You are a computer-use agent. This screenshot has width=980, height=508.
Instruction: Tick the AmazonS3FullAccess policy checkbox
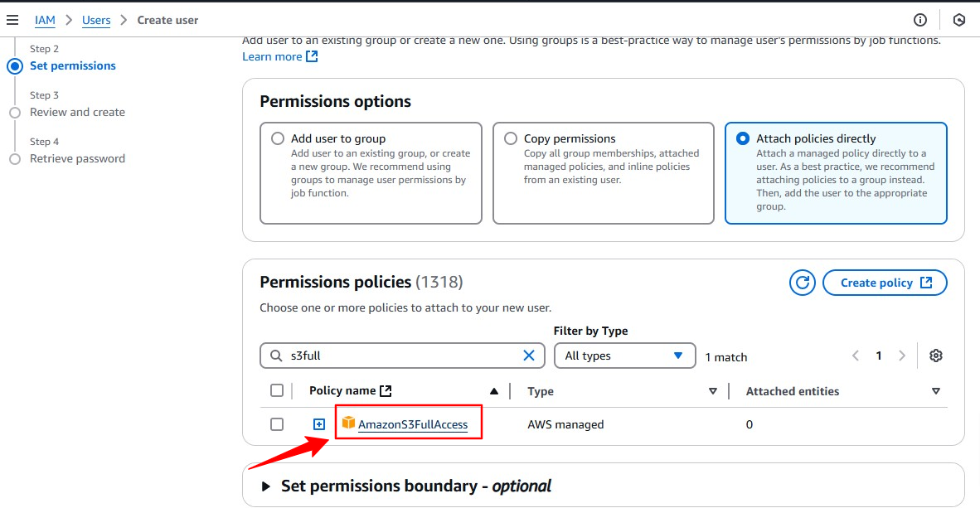(x=277, y=424)
